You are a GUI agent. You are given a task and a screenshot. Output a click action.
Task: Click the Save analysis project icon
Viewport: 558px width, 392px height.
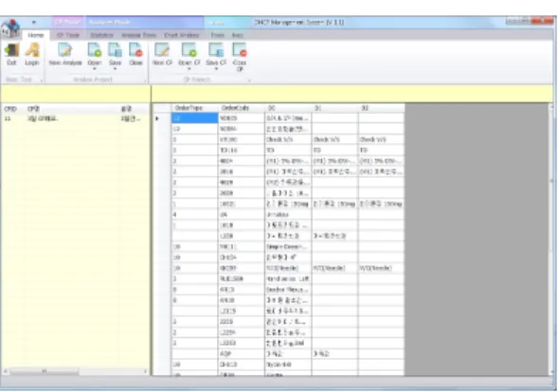pyautogui.click(x=115, y=50)
